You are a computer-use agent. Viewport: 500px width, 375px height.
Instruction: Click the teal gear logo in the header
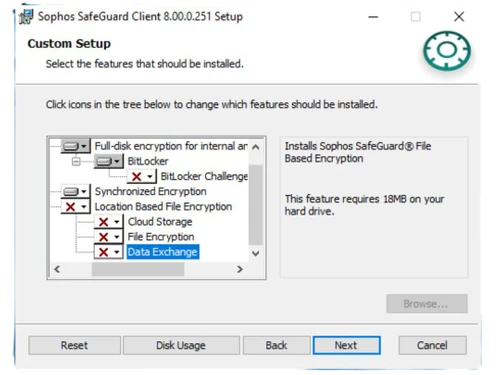447,51
